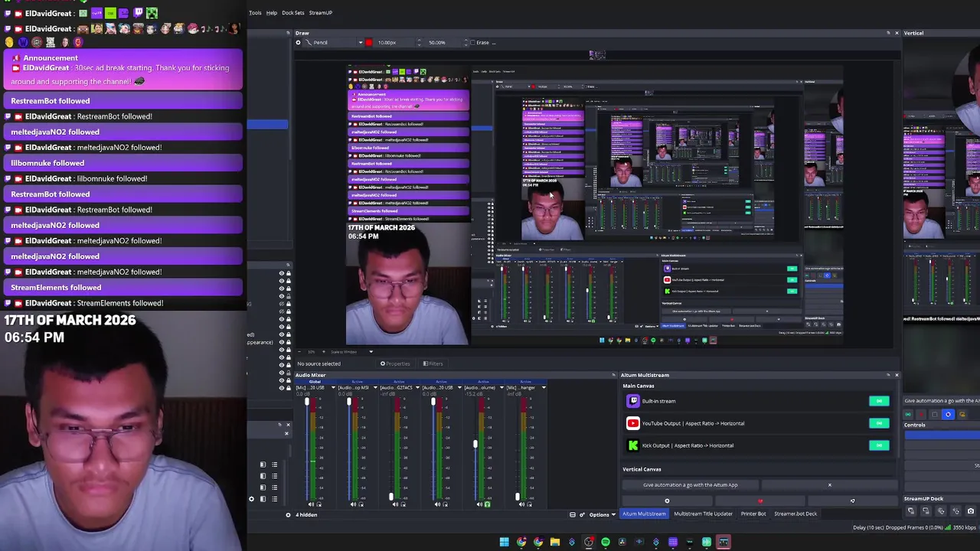Toggle monitoring on [Audio...op MSI
The width and height of the screenshot is (980, 551).
click(361, 504)
